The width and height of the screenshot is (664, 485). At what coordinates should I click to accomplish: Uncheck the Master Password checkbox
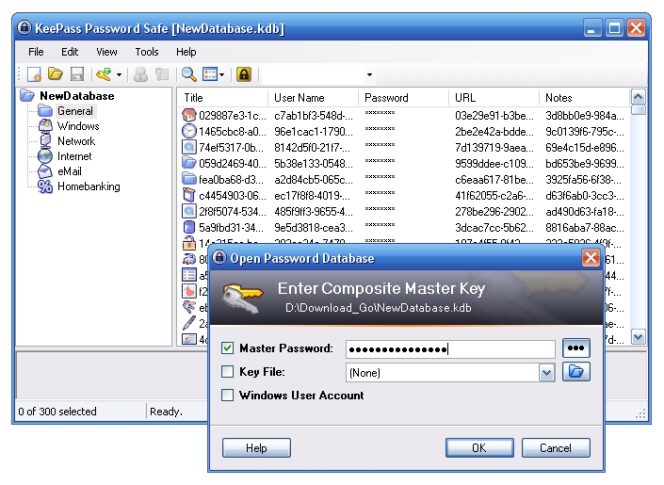pos(227,348)
